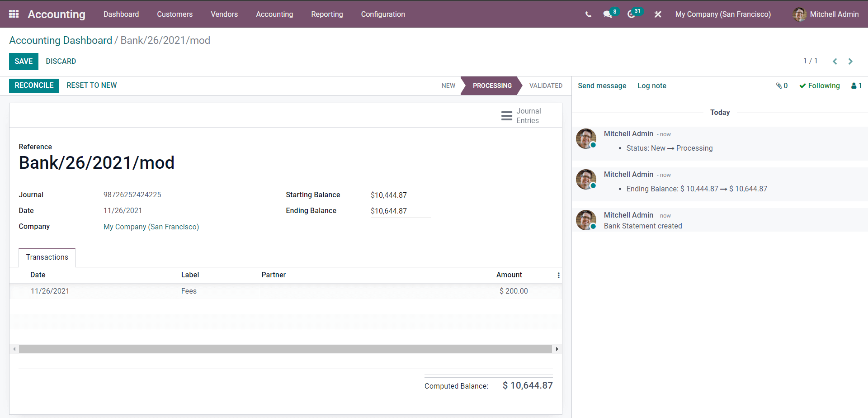Screen dimensions: 868x418
Task: Click Mitchell Admin name on Status message
Action: tap(628, 134)
